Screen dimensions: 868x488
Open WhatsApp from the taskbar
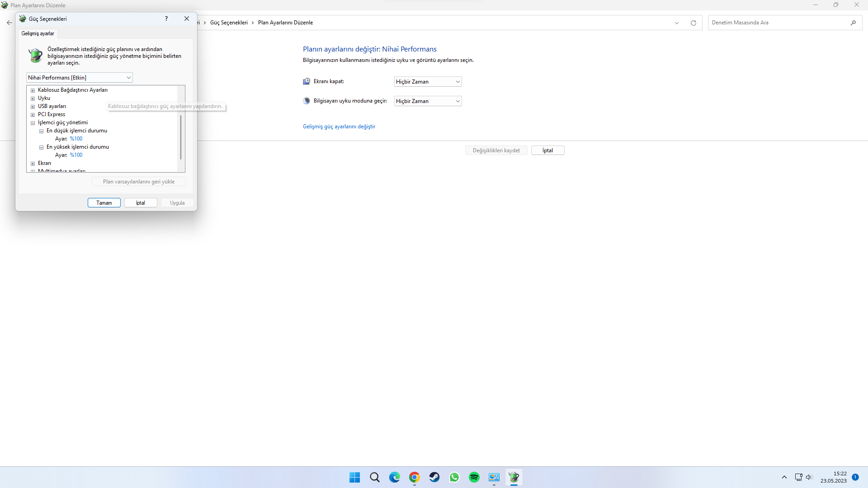click(x=454, y=477)
